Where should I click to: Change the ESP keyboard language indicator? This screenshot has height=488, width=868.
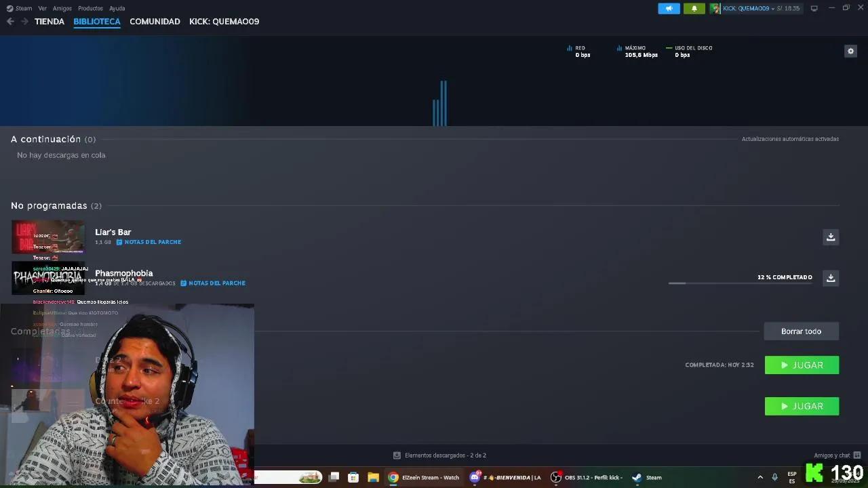pos(792,477)
